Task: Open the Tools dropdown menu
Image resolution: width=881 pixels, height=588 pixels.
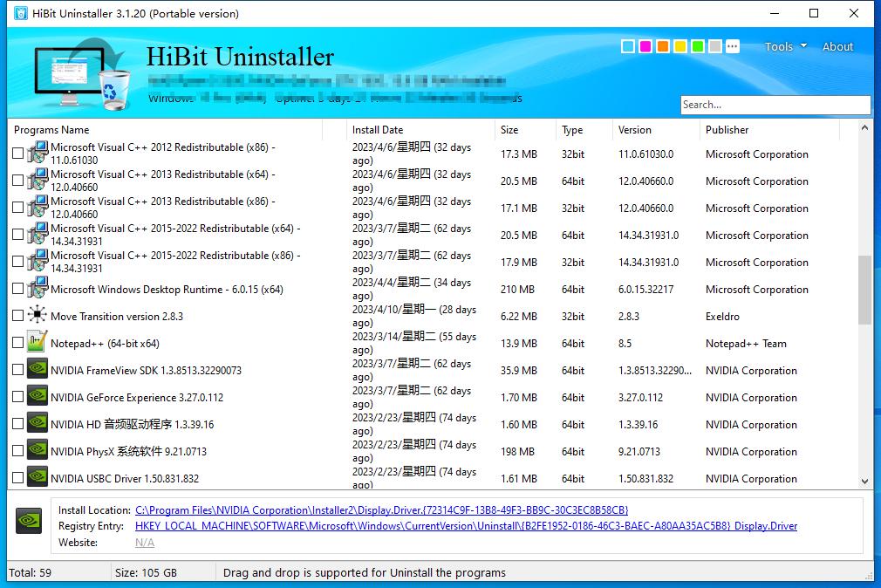Action: [785, 47]
